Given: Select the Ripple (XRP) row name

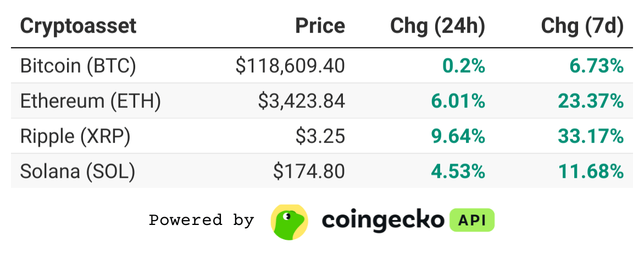Looking at the screenshot, I should coord(75,136).
